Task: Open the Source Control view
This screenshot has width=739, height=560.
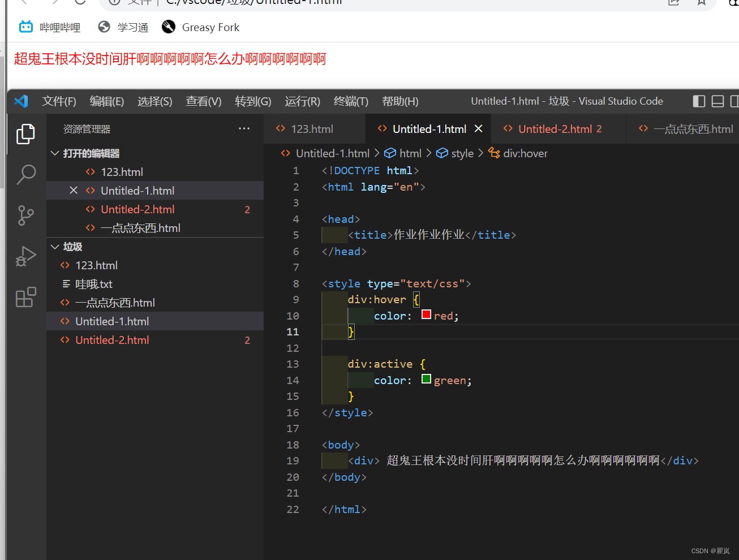Action: pos(25,216)
